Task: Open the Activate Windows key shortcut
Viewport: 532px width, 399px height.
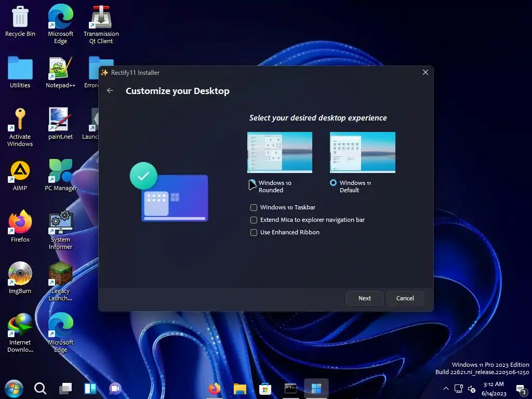Action: (20, 127)
